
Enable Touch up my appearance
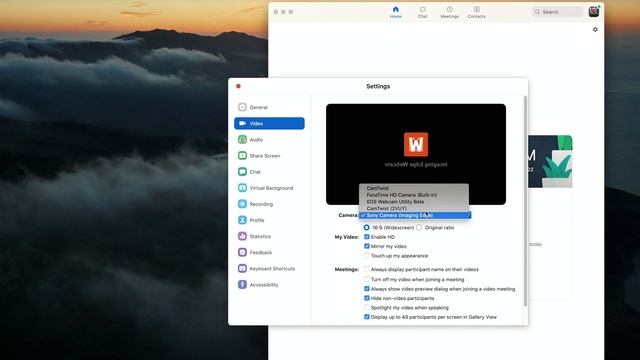pos(367,256)
